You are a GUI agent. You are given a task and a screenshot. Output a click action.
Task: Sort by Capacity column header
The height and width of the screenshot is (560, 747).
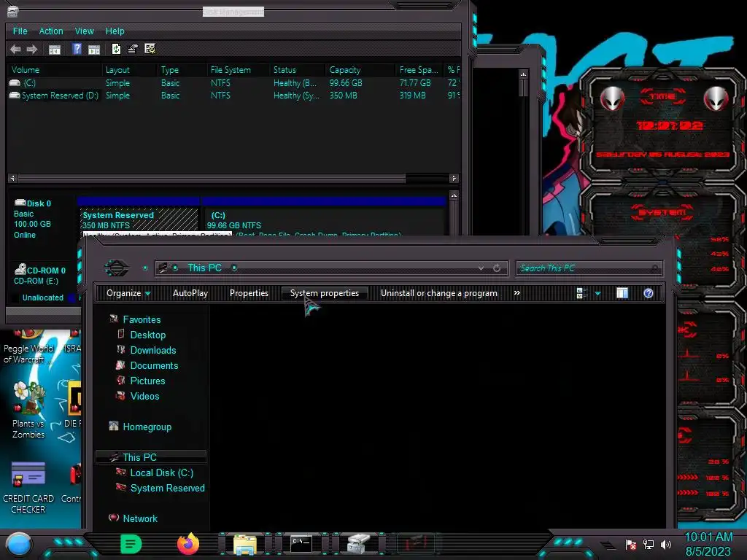pyautogui.click(x=360, y=70)
